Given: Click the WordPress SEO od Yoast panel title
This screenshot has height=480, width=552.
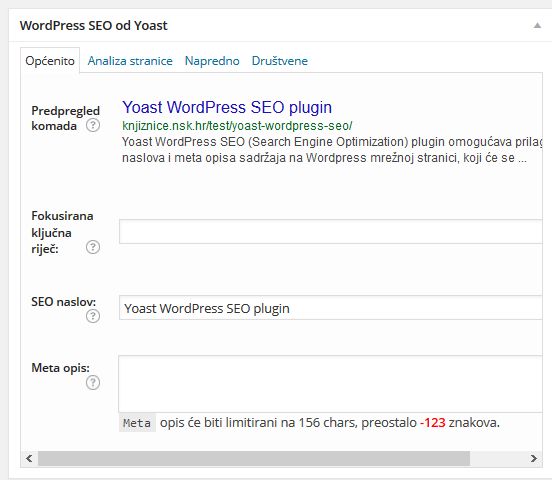Looking at the screenshot, I should click(x=94, y=26).
